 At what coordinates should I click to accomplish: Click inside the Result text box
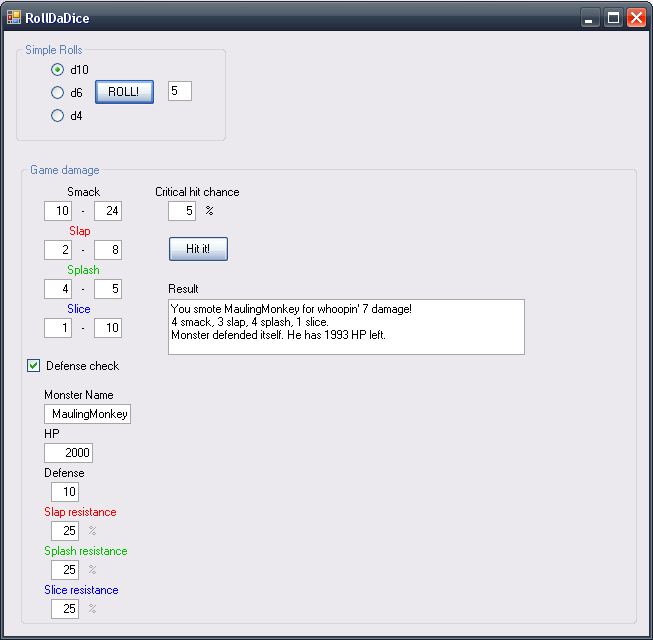(x=346, y=327)
